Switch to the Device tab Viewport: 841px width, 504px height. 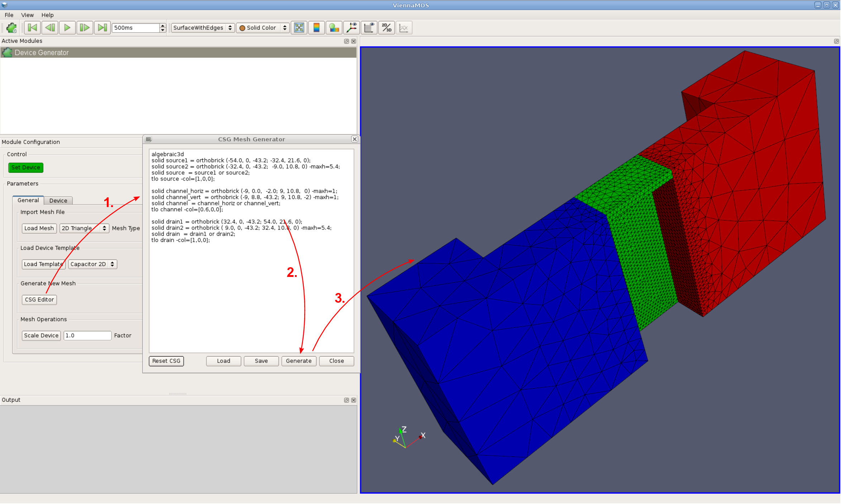tap(58, 201)
